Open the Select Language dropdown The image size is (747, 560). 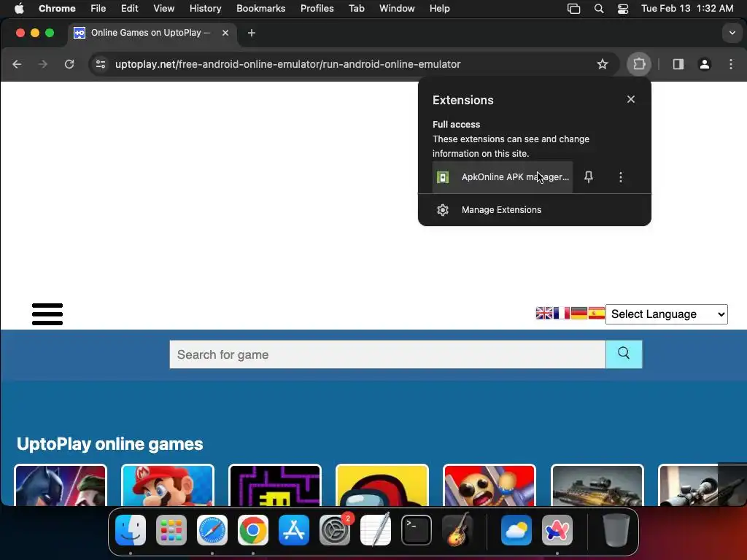667,314
